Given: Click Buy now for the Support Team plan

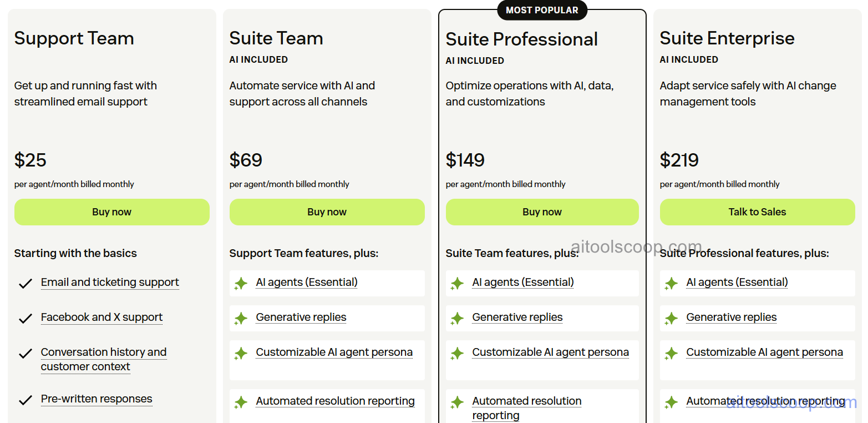Looking at the screenshot, I should (112, 212).
